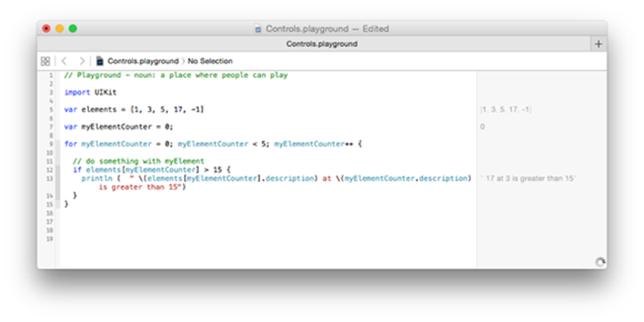Click the 'if elements[myElementCounter] > 15' line
The height and width of the screenshot is (322, 644).
(x=152, y=169)
